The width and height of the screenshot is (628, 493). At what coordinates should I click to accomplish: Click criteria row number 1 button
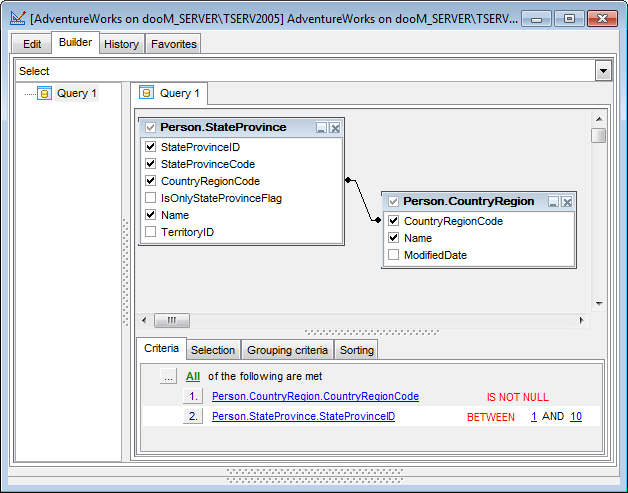pos(193,397)
